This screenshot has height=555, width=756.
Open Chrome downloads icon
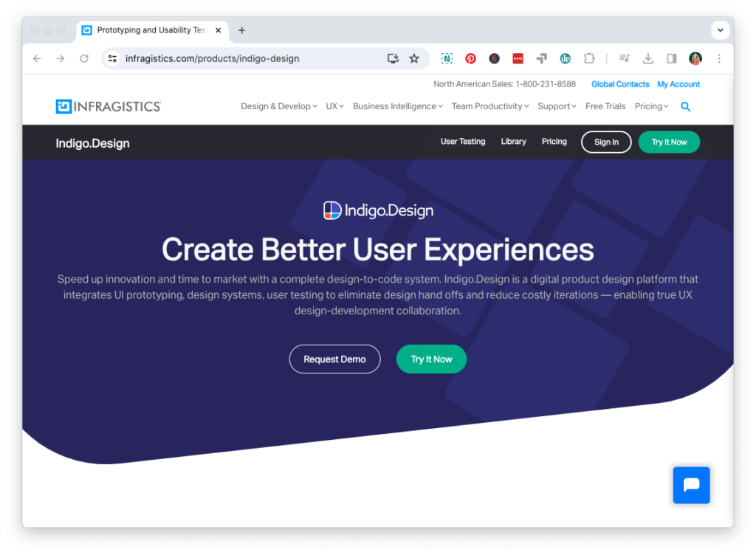click(x=648, y=58)
